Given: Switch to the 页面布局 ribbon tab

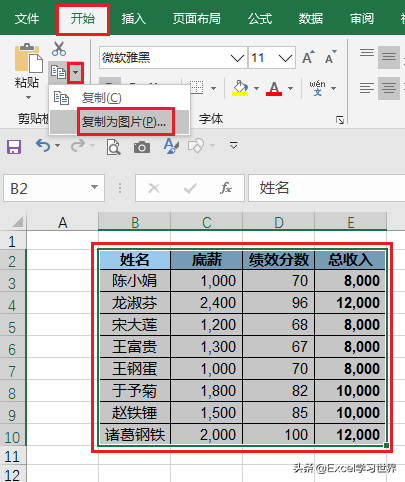Looking at the screenshot, I should pos(197,18).
